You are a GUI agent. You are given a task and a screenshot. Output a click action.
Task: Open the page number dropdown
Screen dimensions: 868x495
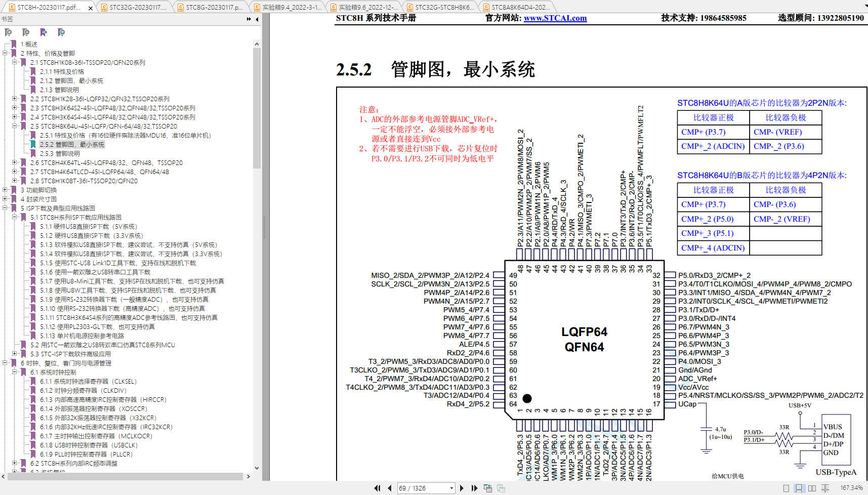tap(451, 488)
